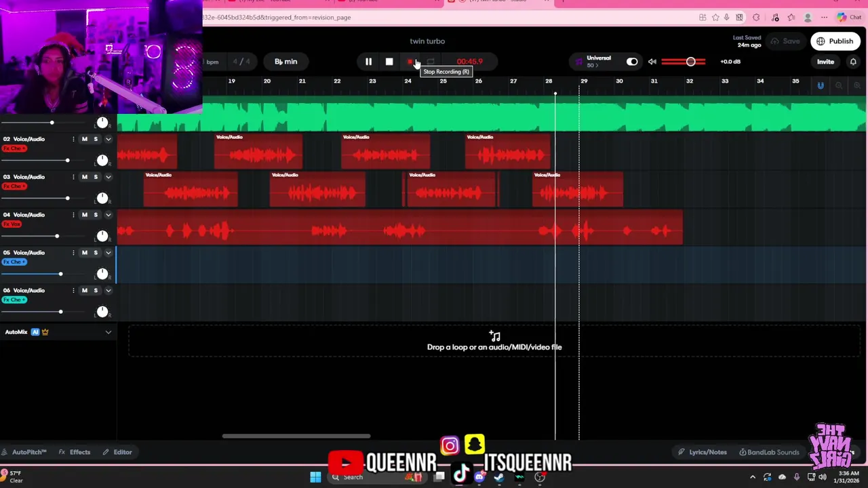Open Copilot Chat in browser toolbar
Screen dimensions: 868x488
click(850, 18)
